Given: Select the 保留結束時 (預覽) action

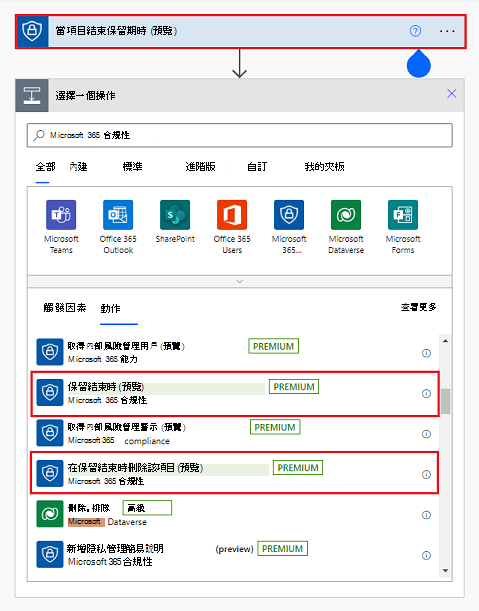Looking at the screenshot, I should coord(235,394).
